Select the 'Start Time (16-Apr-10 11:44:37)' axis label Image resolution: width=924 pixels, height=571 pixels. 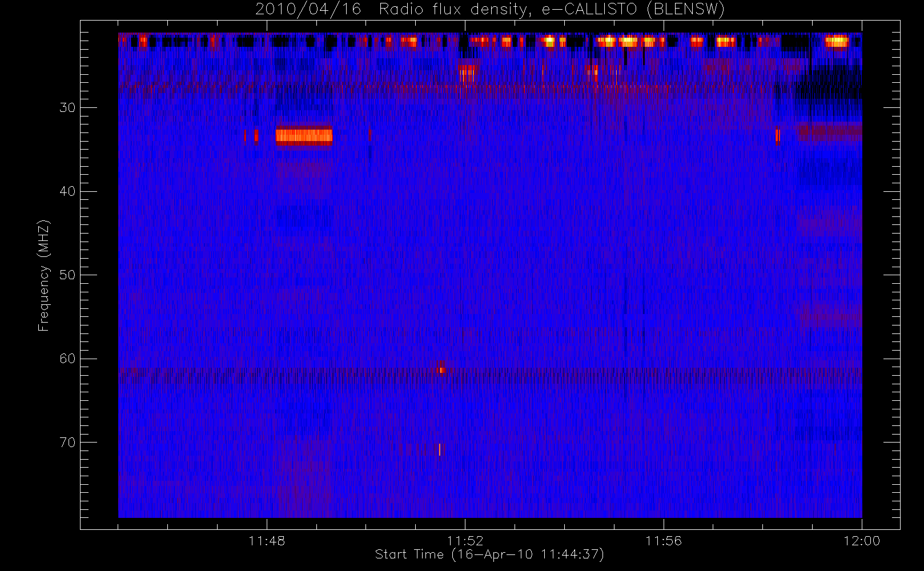click(x=489, y=554)
